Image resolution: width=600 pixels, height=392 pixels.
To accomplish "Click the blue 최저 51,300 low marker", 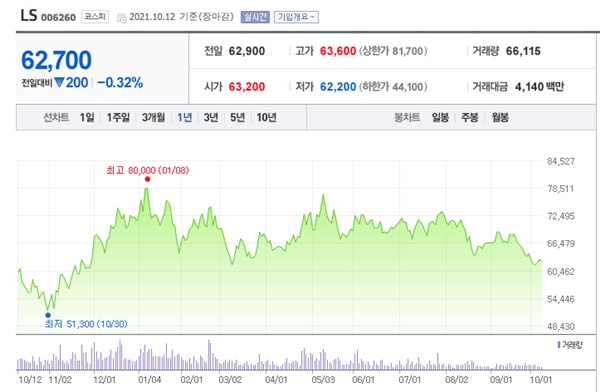I will point(48,315).
